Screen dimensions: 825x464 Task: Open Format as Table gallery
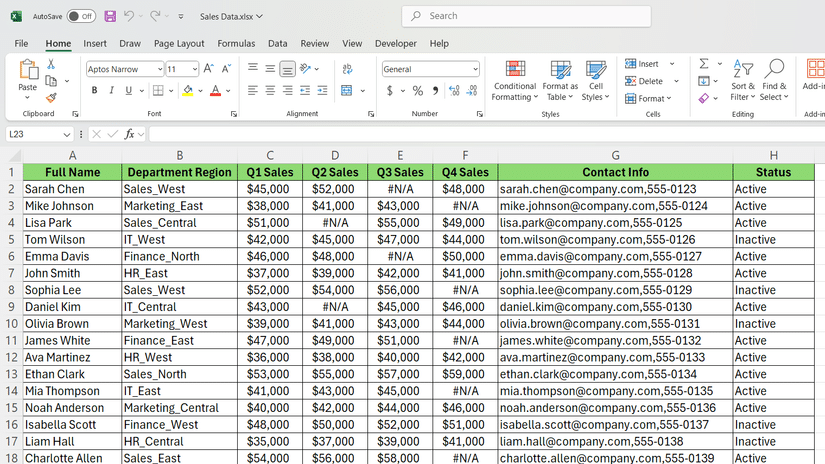560,80
